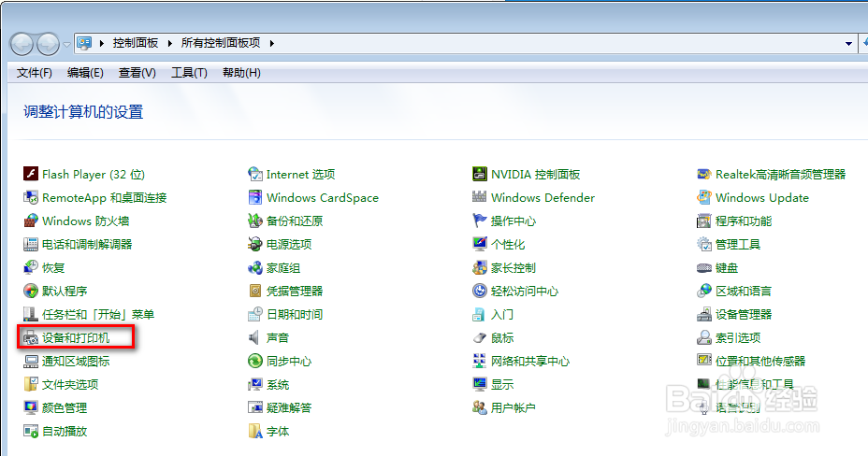Click the 键盘 keyboard icon

pos(703,267)
